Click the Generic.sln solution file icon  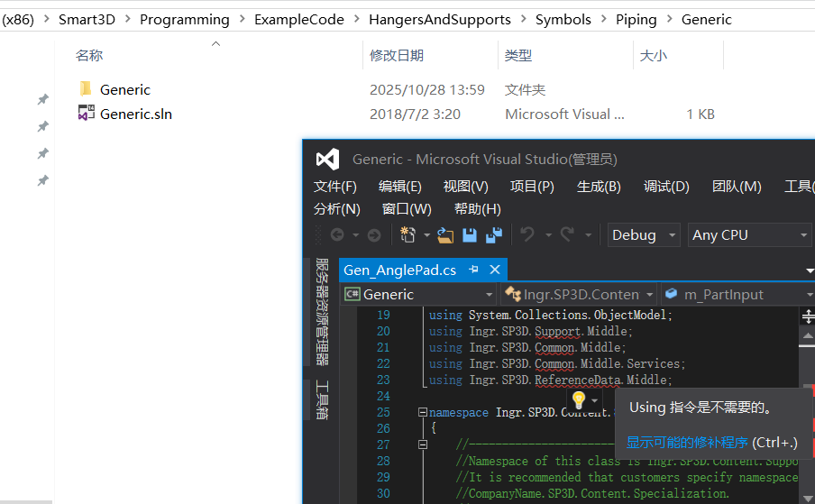point(87,113)
